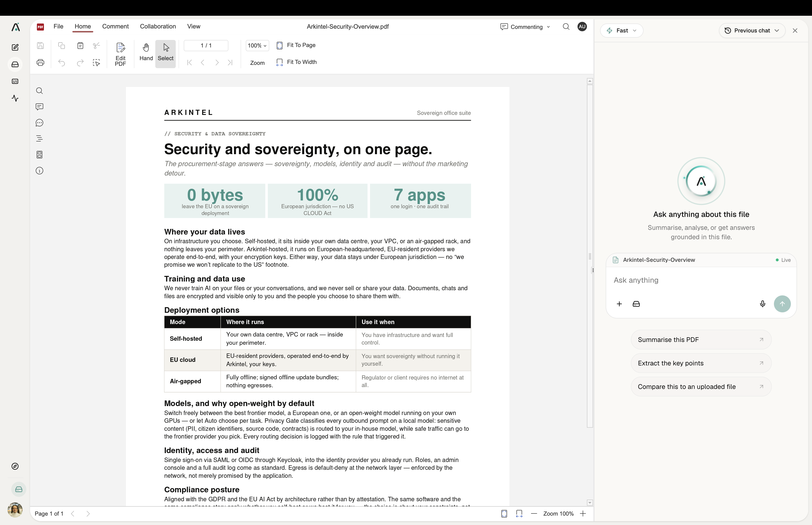Open the compose/edit note icon in left rail
This screenshot has width=812, height=525.
pyautogui.click(x=15, y=47)
